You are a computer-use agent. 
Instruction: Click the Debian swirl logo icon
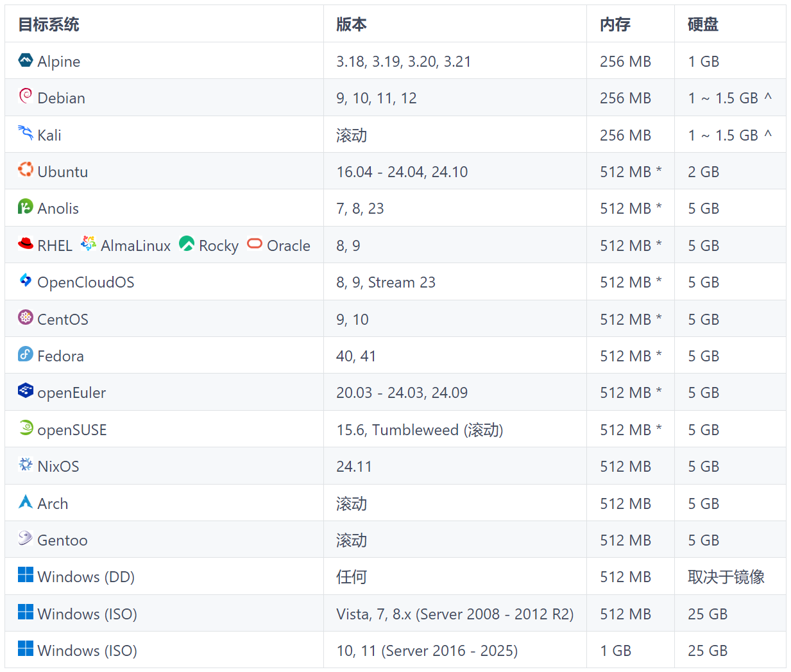pos(26,96)
